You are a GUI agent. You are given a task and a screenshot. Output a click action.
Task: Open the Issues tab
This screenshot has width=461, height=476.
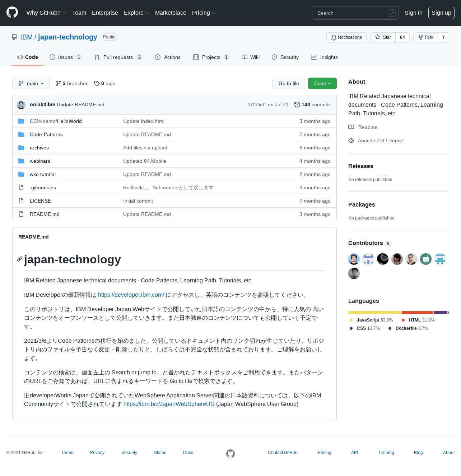[66, 57]
